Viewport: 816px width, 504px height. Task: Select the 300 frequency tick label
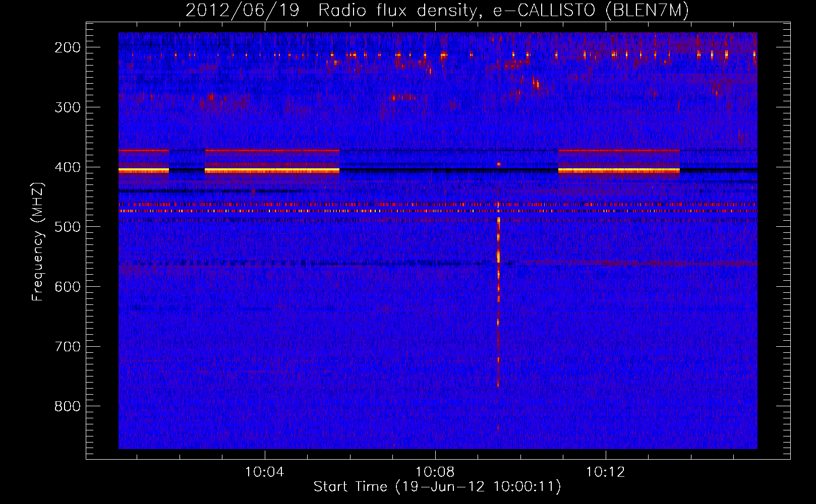[x=67, y=107]
